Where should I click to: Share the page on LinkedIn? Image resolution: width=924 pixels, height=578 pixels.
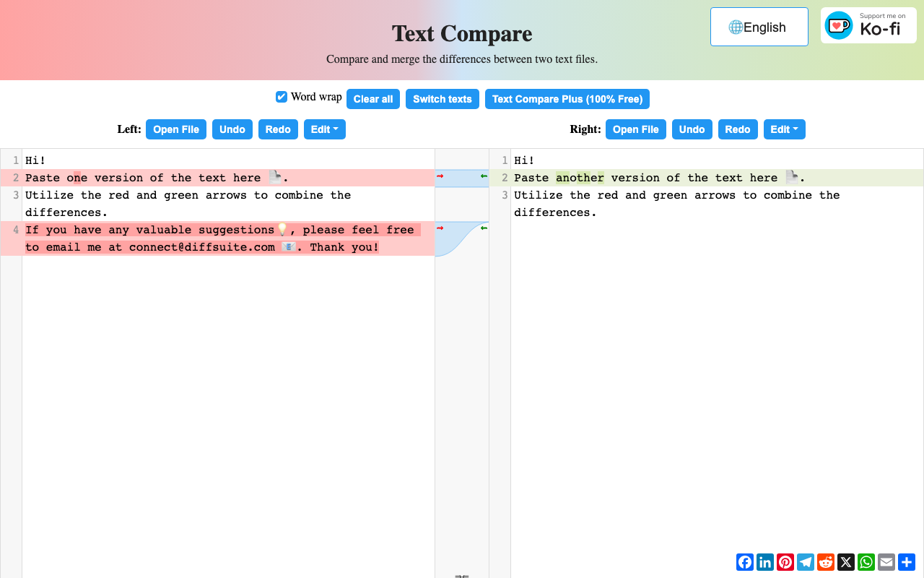765,562
